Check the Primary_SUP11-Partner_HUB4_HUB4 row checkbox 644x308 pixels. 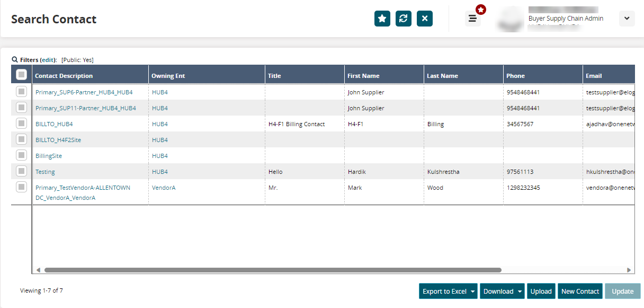pos(21,108)
